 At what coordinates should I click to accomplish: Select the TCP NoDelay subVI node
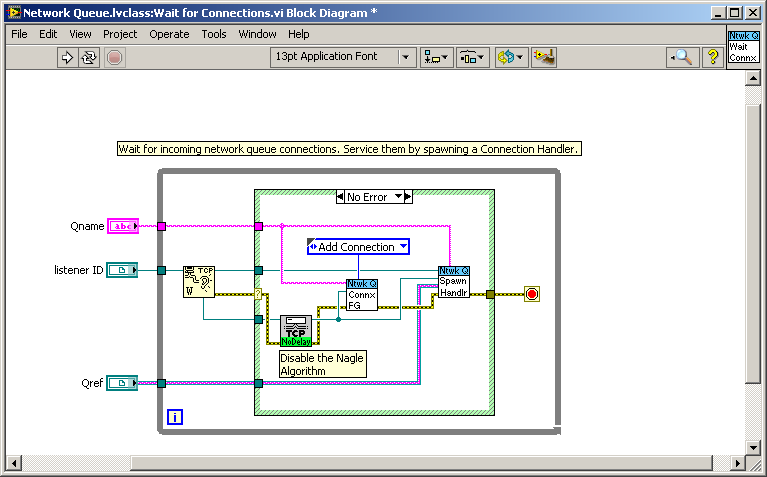coord(296,330)
